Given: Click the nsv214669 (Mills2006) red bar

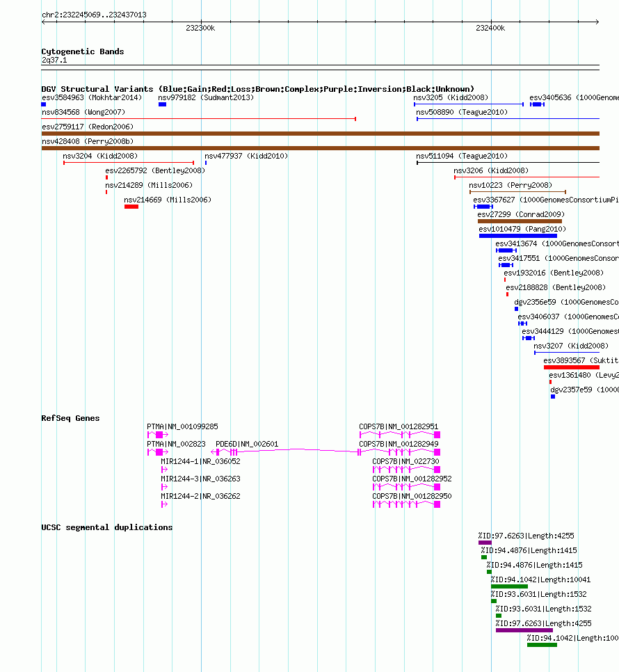Looking at the screenshot, I should pos(131,207).
